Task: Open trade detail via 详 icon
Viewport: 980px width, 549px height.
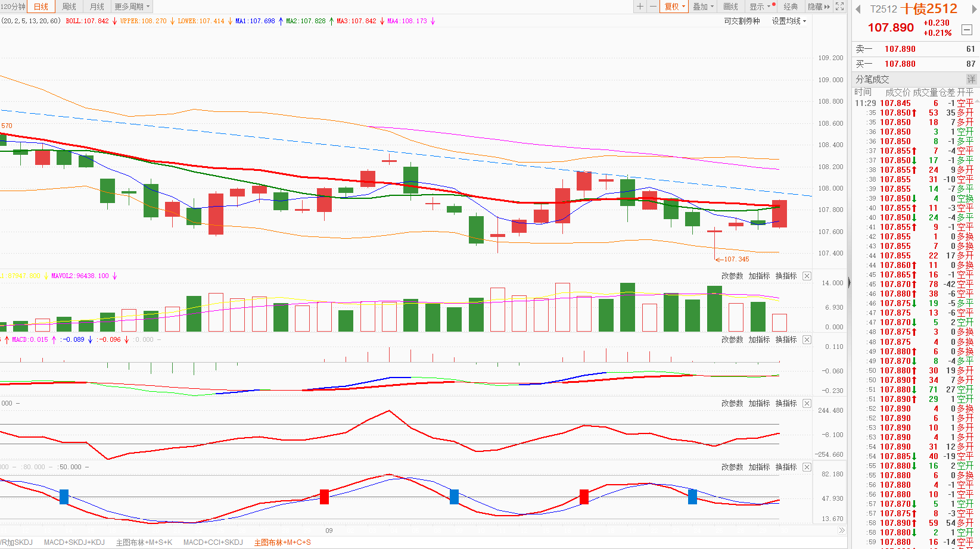Action: [x=971, y=79]
